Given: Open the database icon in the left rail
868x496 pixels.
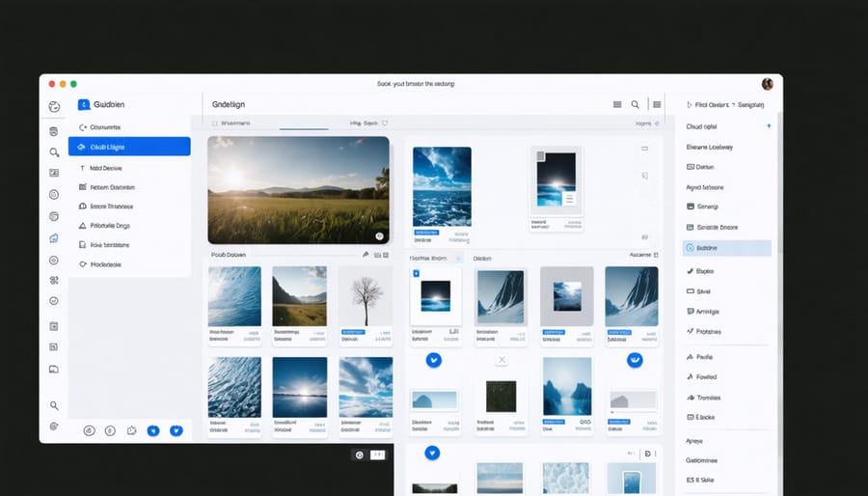Looking at the screenshot, I should tap(54, 132).
